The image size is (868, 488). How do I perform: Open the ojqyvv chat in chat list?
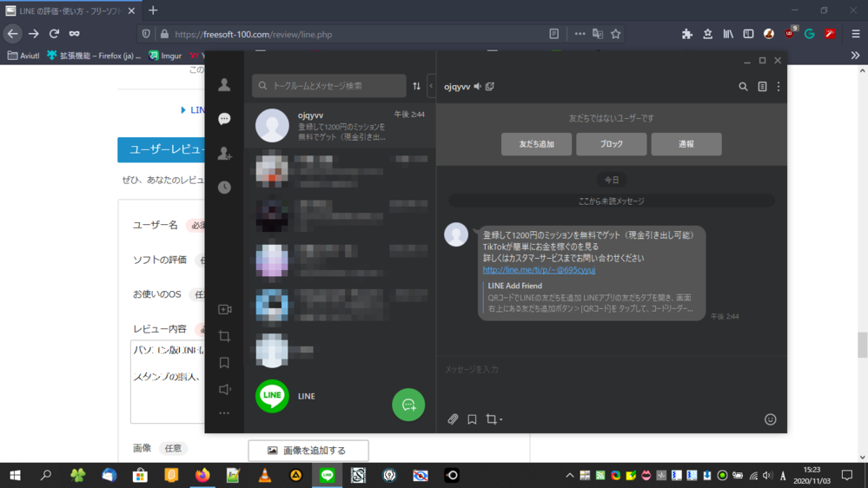click(x=340, y=126)
